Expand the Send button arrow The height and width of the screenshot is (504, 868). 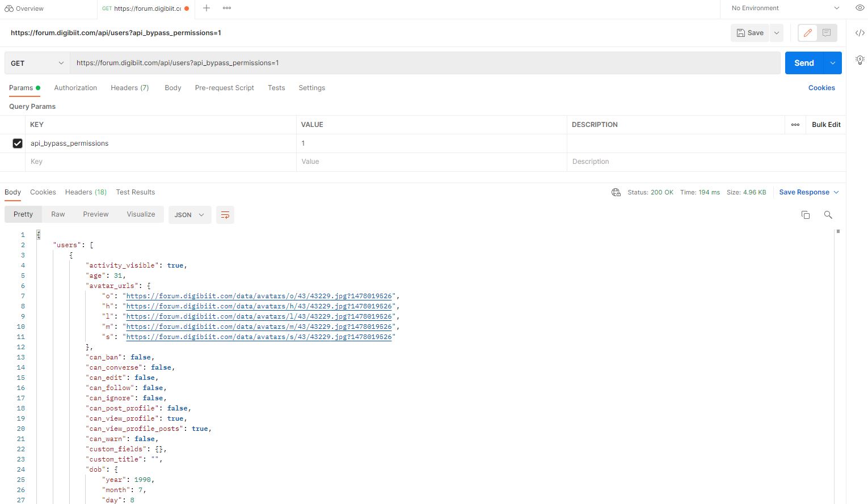[832, 63]
